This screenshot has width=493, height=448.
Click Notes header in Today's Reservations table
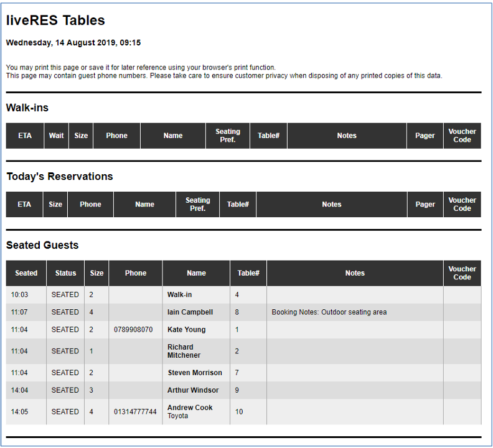331,205
